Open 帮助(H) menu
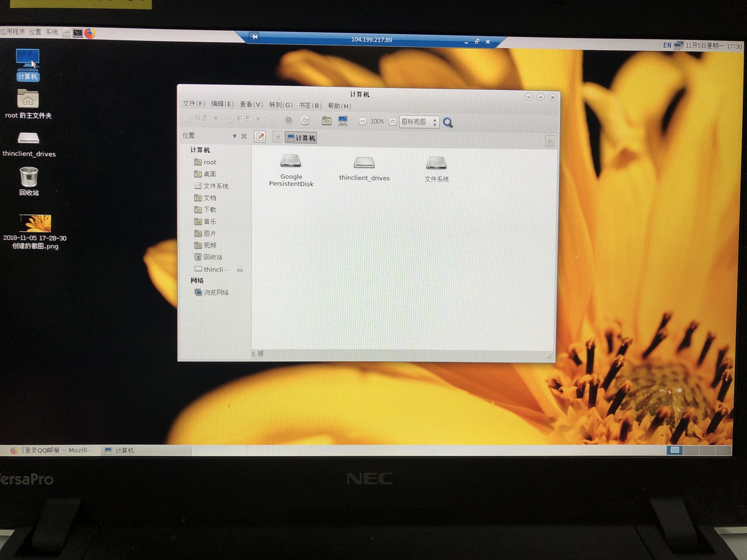The width and height of the screenshot is (747, 560). pyautogui.click(x=340, y=106)
